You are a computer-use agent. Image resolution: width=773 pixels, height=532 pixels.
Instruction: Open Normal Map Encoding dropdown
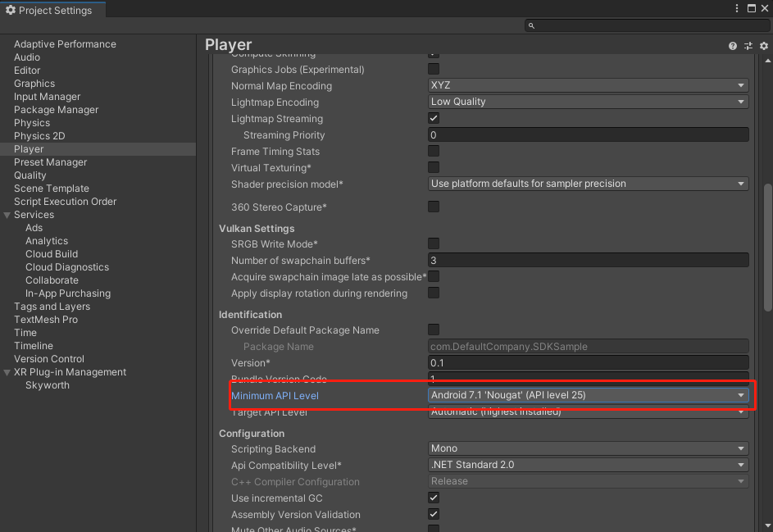(x=588, y=85)
